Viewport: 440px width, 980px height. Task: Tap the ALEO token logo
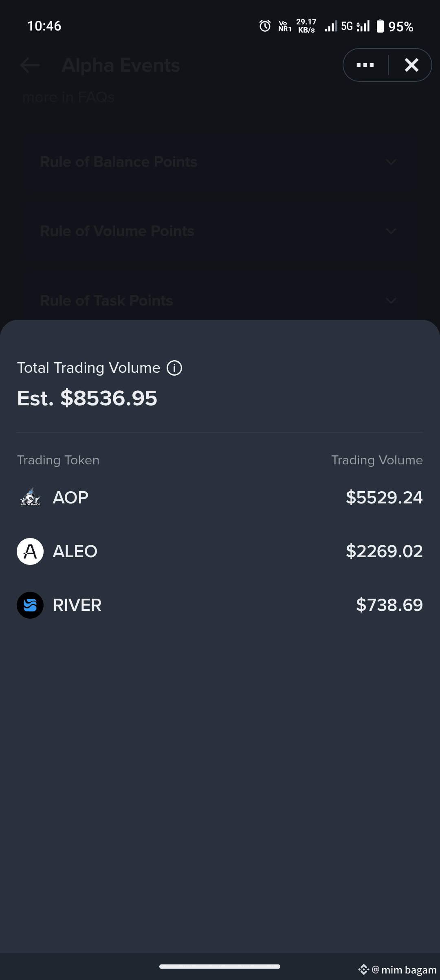pos(30,551)
